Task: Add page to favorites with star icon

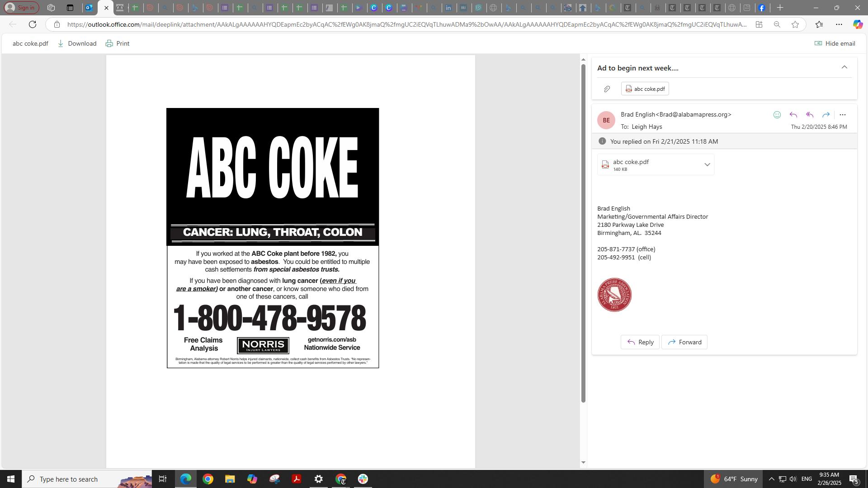Action: click(795, 24)
